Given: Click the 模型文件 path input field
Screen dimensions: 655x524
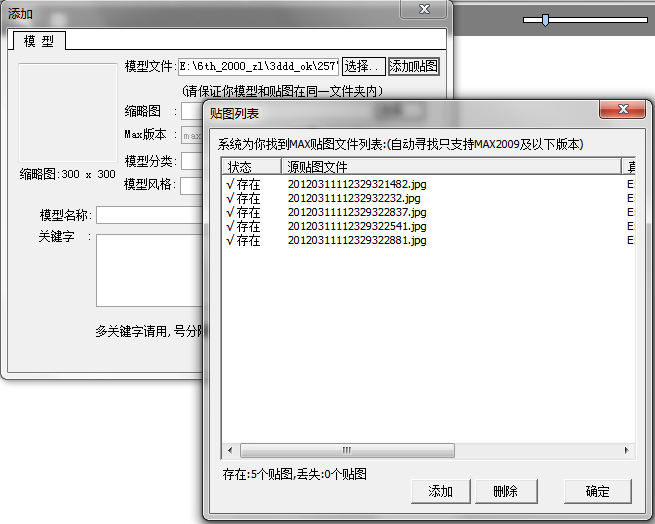Looking at the screenshot, I should pyautogui.click(x=258, y=66).
